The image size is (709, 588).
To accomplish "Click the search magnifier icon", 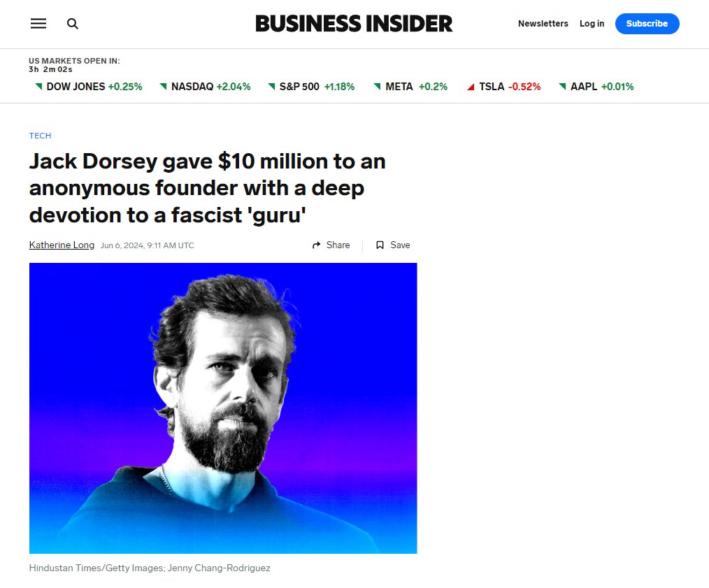I will click(x=73, y=24).
